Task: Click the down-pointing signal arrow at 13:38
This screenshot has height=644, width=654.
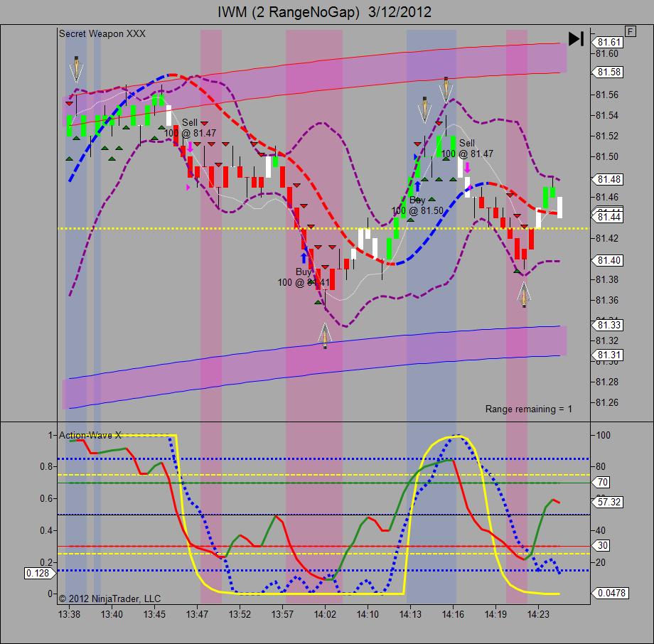Action: 76,69
